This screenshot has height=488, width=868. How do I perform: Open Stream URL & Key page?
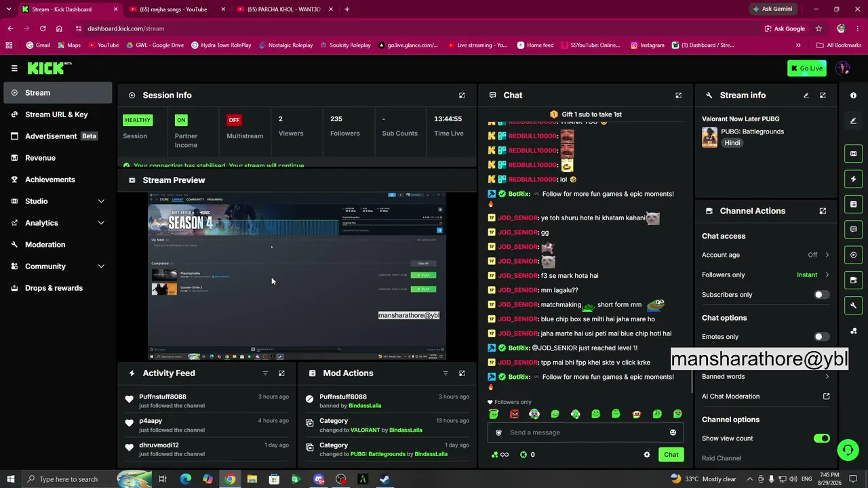(58, 115)
